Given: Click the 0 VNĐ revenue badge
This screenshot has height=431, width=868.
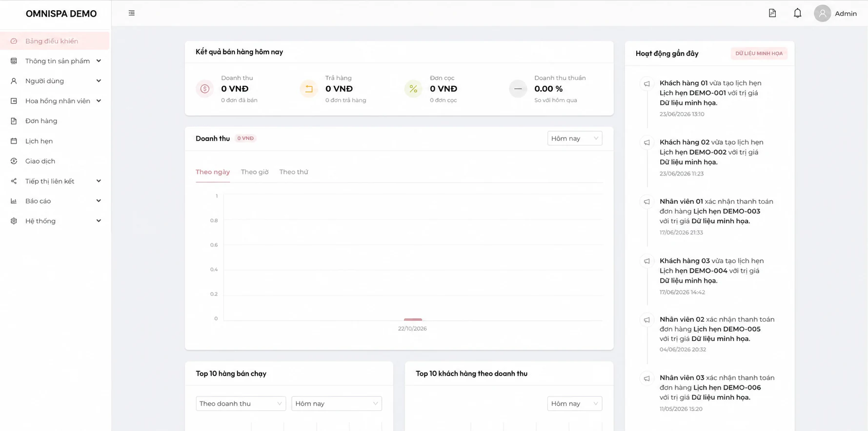Looking at the screenshot, I should 245,138.
